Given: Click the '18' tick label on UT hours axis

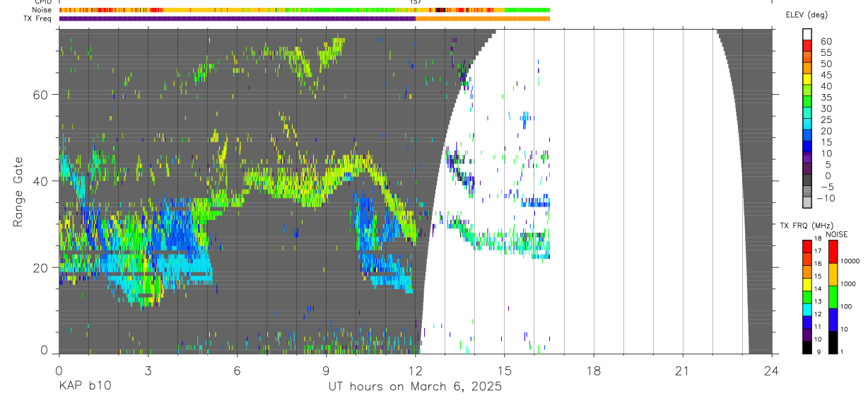Looking at the screenshot, I should coord(593,370).
